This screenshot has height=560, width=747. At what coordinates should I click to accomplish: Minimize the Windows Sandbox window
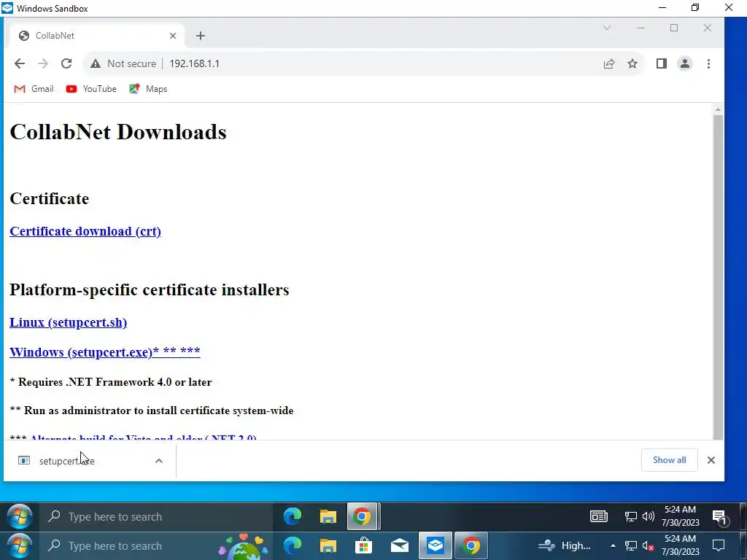[x=662, y=7]
